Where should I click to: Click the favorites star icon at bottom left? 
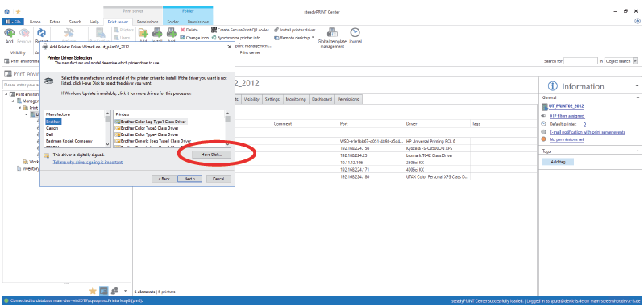pos(93,291)
